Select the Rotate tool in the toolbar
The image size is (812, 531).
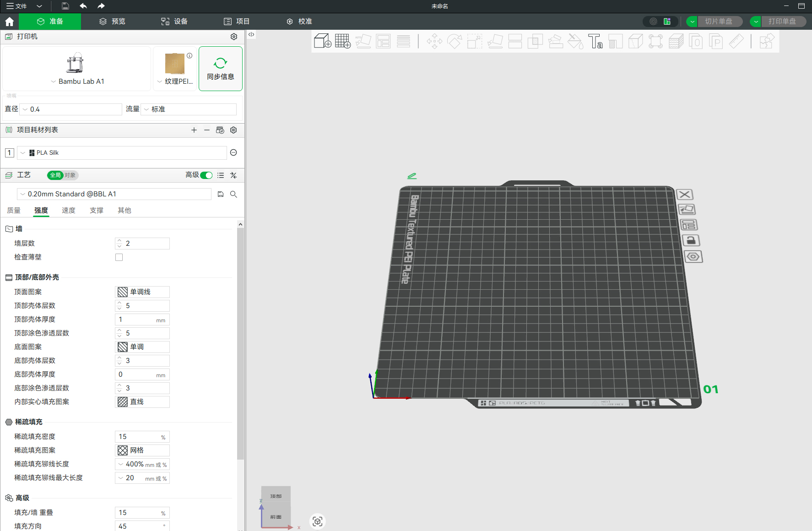pyautogui.click(x=455, y=41)
